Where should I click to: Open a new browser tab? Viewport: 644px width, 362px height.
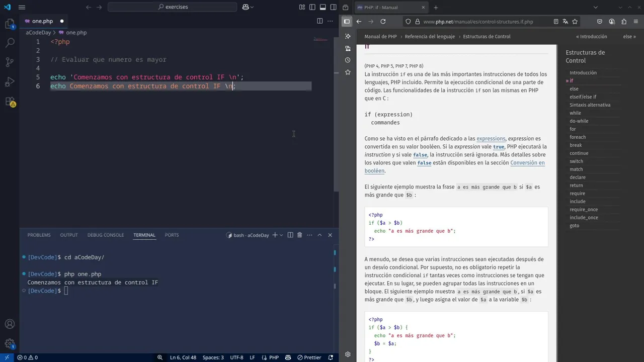pyautogui.click(x=436, y=8)
